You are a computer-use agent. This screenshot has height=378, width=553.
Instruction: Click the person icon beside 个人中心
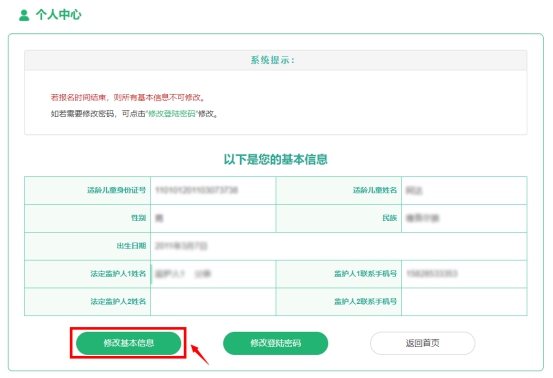[24, 15]
